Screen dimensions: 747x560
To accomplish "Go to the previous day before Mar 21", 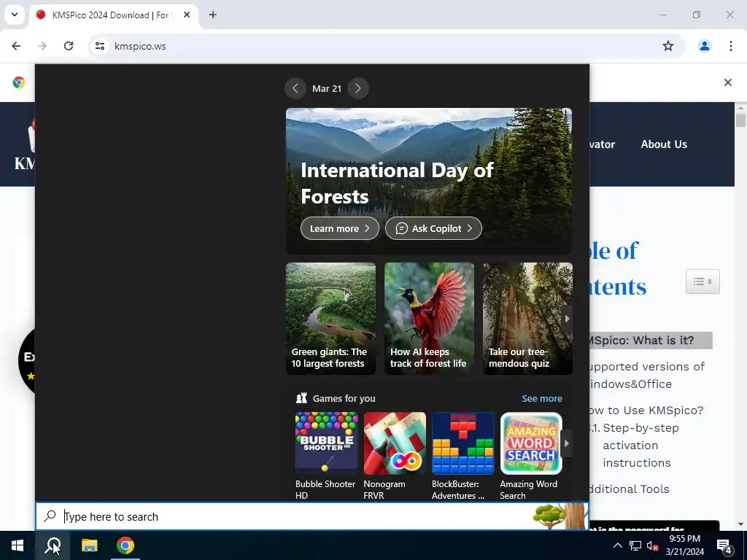I will click(x=295, y=88).
